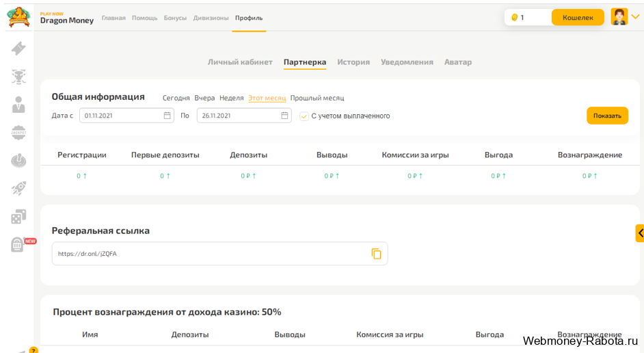Image resolution: width=644 pixels, height=353 pixels.
Task: Switch to the 'История' tab
Action: point(353,62)
